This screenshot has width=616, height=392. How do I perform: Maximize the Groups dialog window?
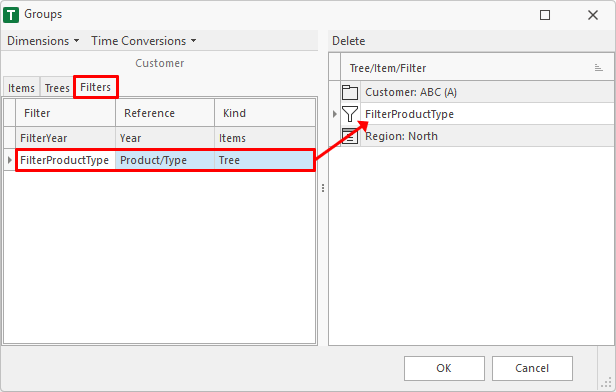point(545,15)
